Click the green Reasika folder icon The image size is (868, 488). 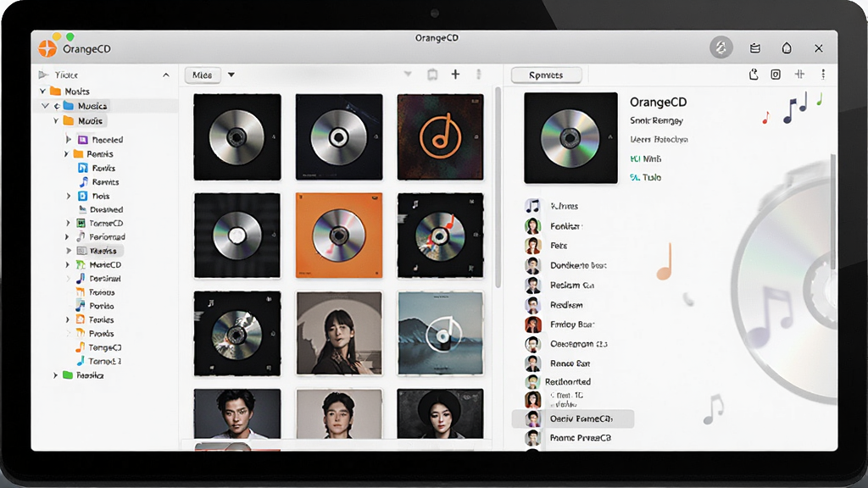click(x=68, y=375)
